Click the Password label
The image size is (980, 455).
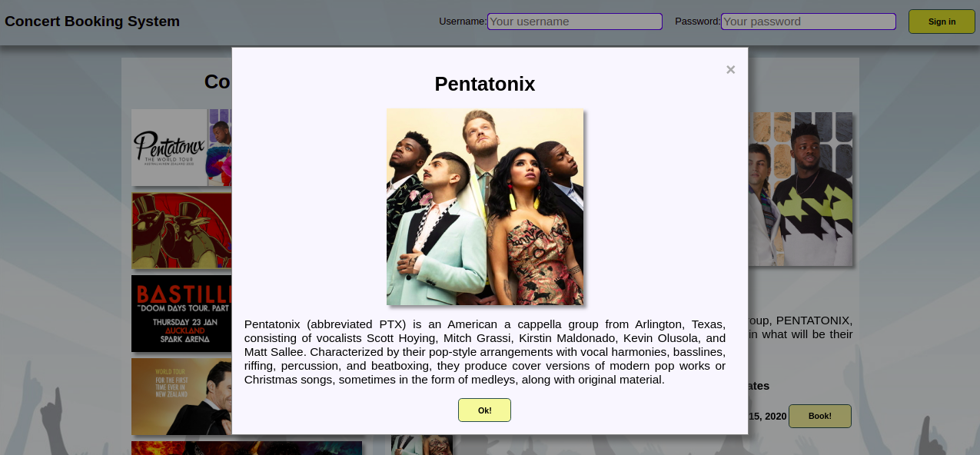697,22
